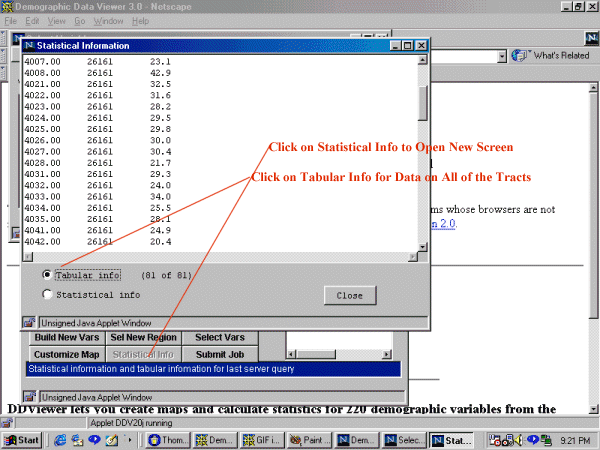This screenshot has height=450, width=600.
Task: Click the Statistical Information window title icon
Action: click(x=30, y=45)
